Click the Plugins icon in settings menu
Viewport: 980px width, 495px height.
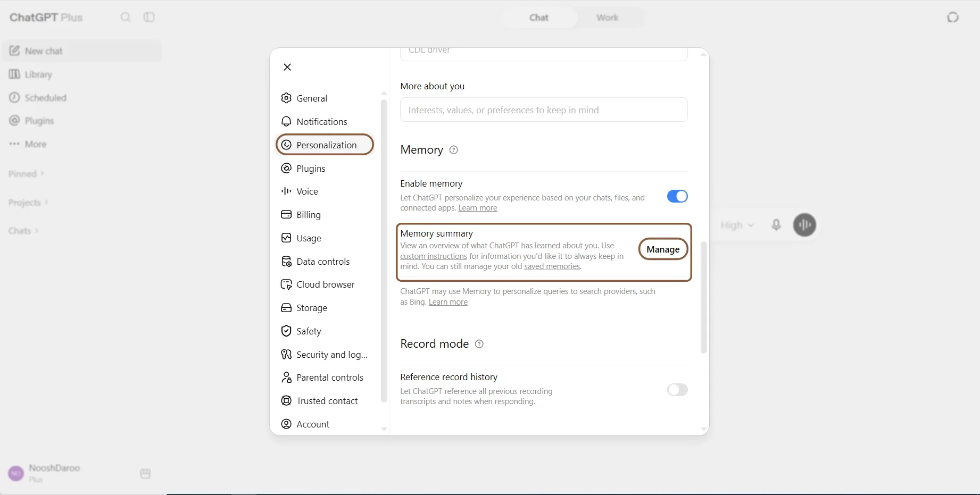coord(286,169)
